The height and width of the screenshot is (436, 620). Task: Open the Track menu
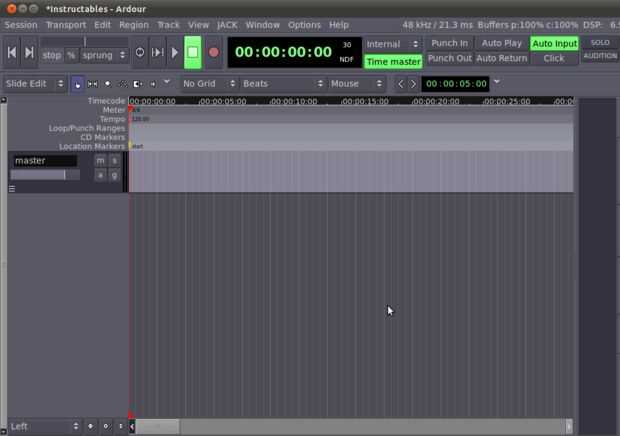coord(168,25)
